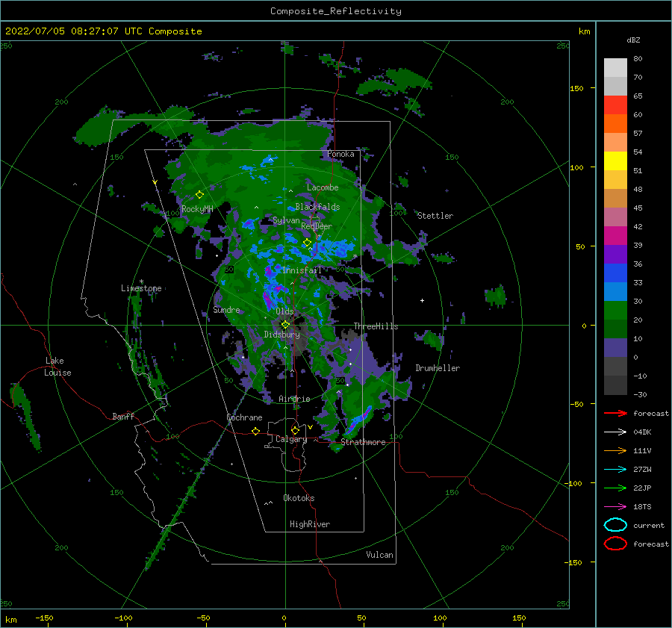Click the RockyMH label on the map
This screenshot has width=672, height=628.
(197, 209)
